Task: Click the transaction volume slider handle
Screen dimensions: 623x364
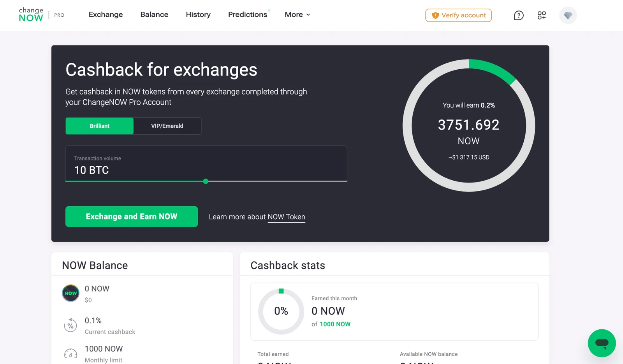Action: coord(206,181)
